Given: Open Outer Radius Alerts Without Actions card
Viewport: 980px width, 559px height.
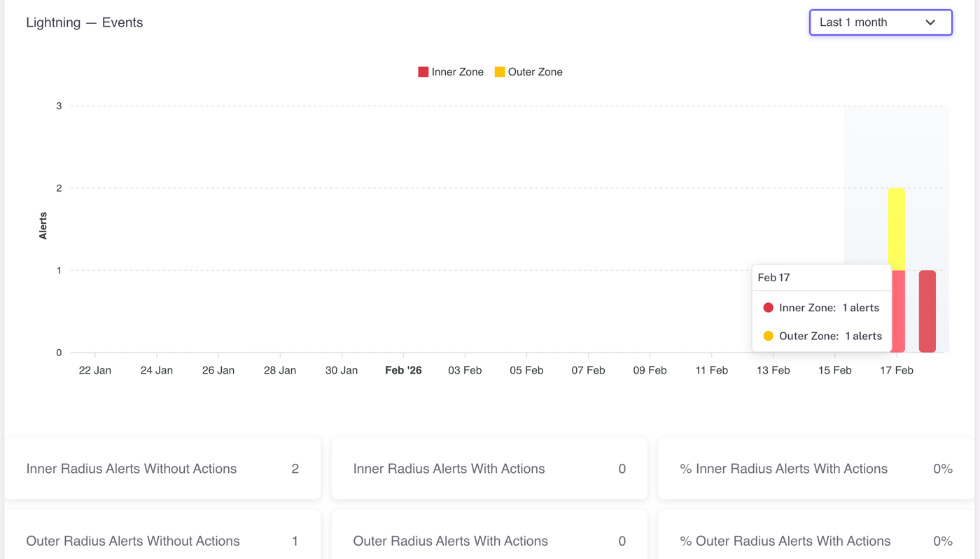Looking at the screenshot, I should coord(162,541).
